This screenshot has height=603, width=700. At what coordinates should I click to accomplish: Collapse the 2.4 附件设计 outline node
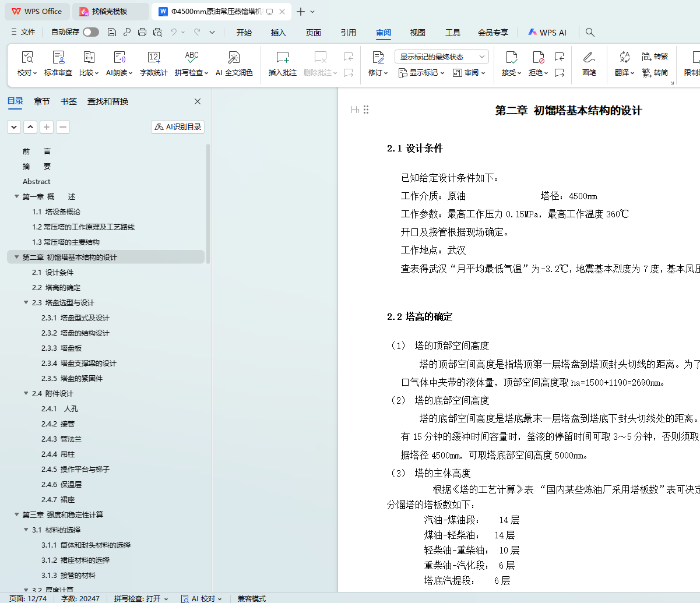coord(26,393)
